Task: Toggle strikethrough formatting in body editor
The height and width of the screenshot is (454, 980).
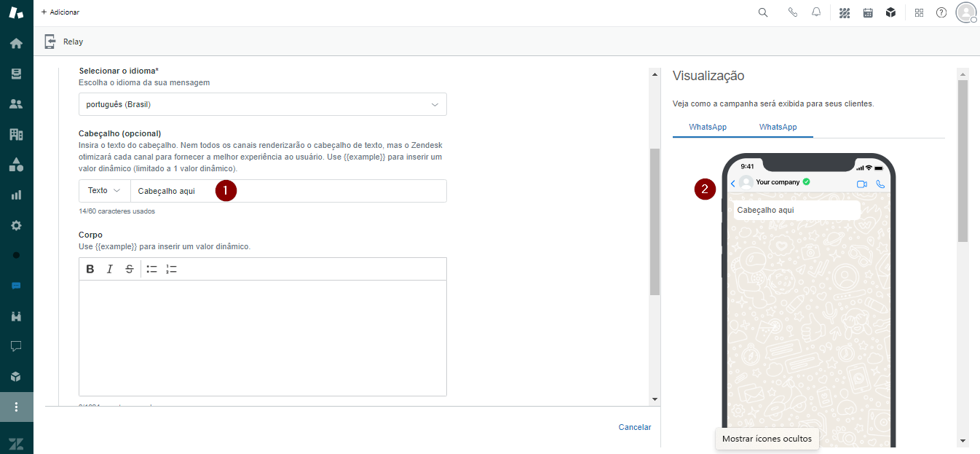Action: 130,269
